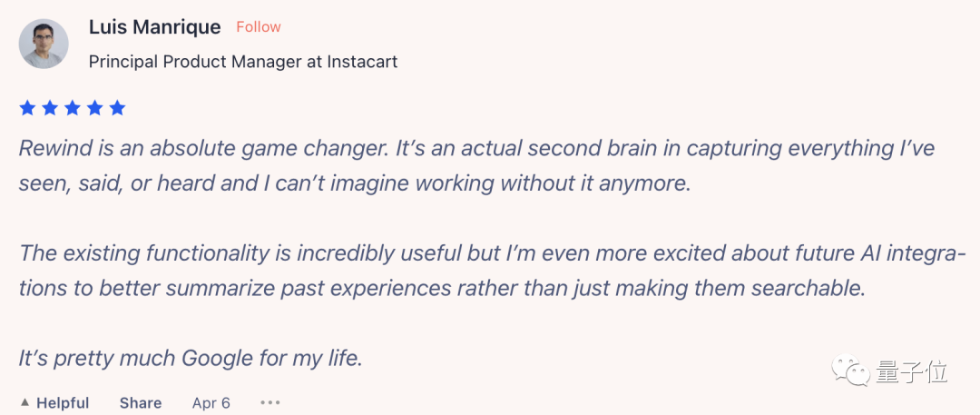Open the Luis Manrique reviewer name

click(154, 27)
